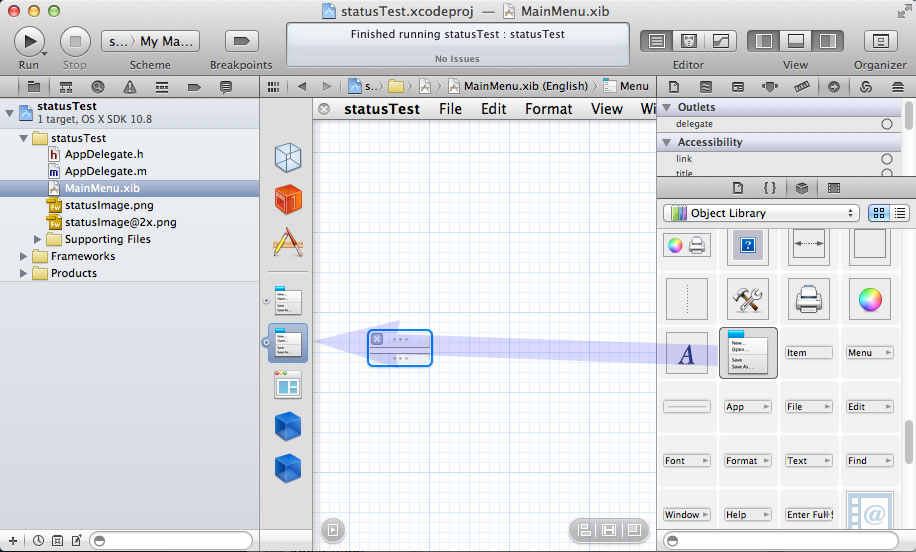Show the Issue navigator warning icon
Viewport: 916px width, 552px height.
tap(130, 87)
